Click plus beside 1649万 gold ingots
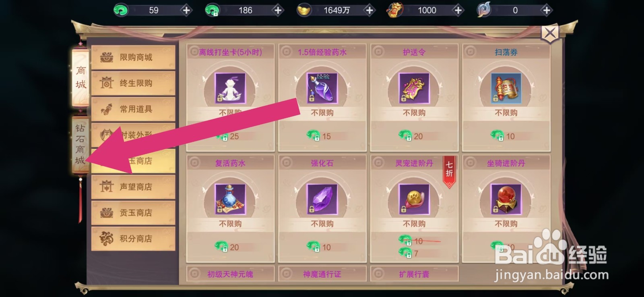This screenshot has height=297, width=644. coord(369,10)
